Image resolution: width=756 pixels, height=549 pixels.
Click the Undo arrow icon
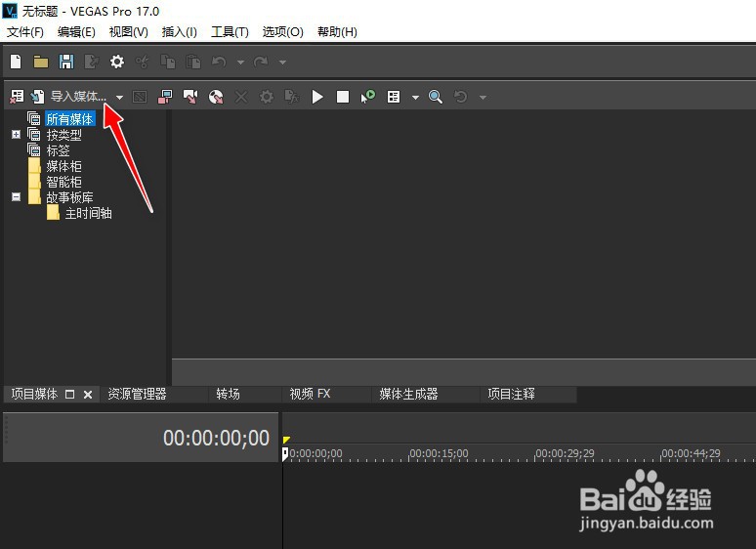point(219,62)
